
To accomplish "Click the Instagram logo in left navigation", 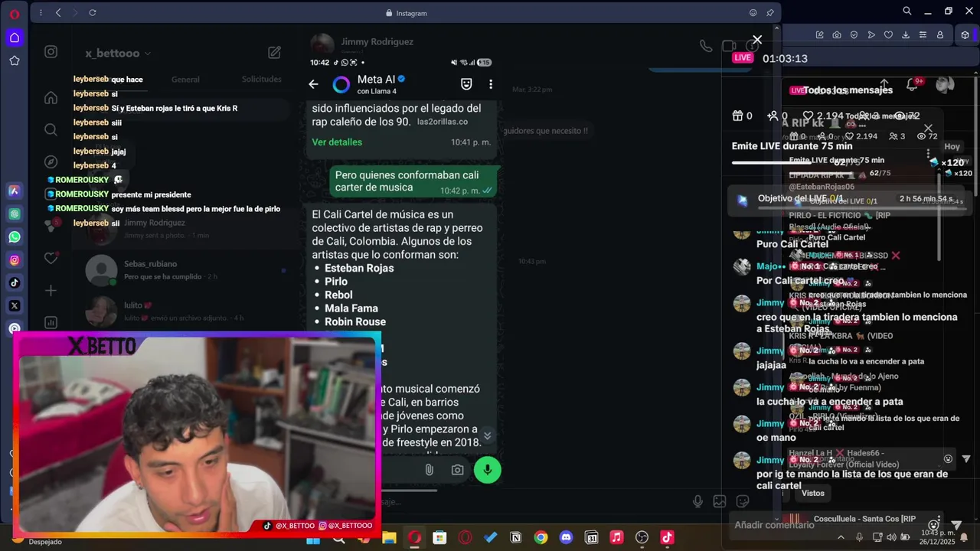I will click(x=51, y=52).
